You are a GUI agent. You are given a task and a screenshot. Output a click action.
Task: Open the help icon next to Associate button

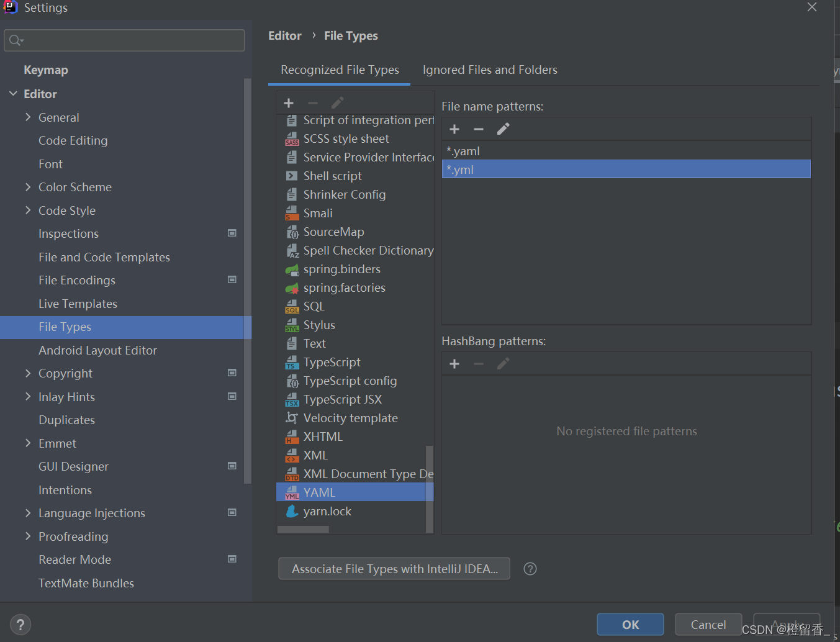[530, 569]
